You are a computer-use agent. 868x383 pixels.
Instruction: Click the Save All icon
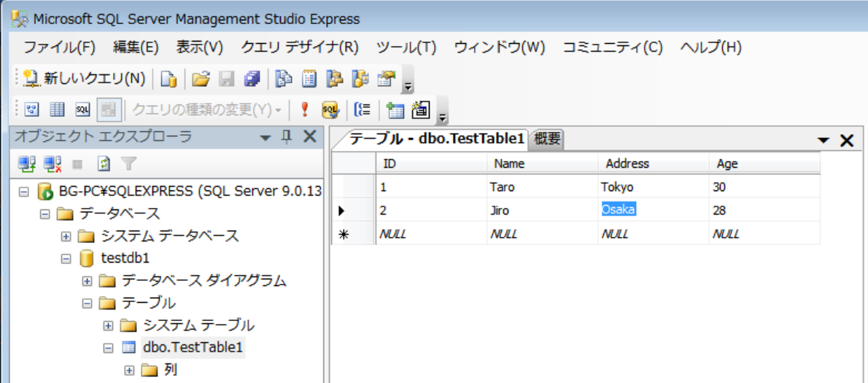tap(252, 80)
